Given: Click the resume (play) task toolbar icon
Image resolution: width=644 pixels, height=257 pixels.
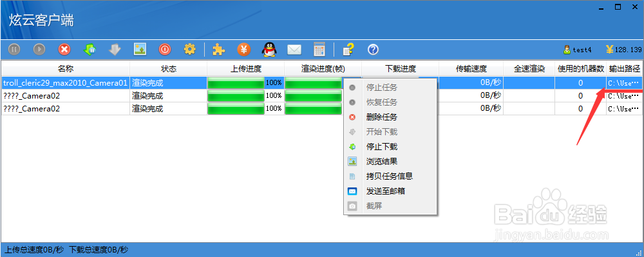Looking at the screenshot, I should coord(39,50).
